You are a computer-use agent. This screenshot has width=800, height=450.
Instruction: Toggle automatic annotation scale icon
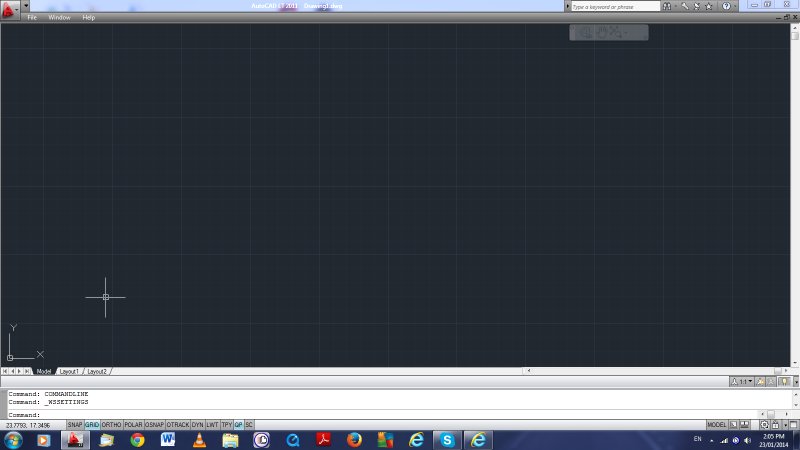(x=771, y=381)
